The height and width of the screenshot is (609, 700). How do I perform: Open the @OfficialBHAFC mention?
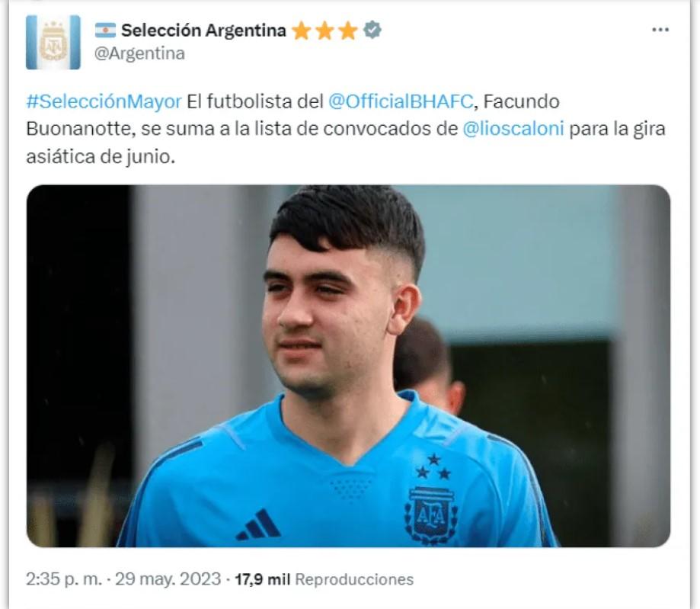tap(401, 102)
